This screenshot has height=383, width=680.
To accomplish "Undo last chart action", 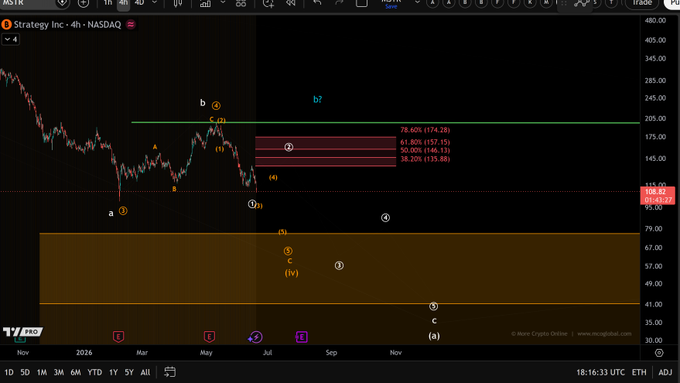I will point(317,3).
